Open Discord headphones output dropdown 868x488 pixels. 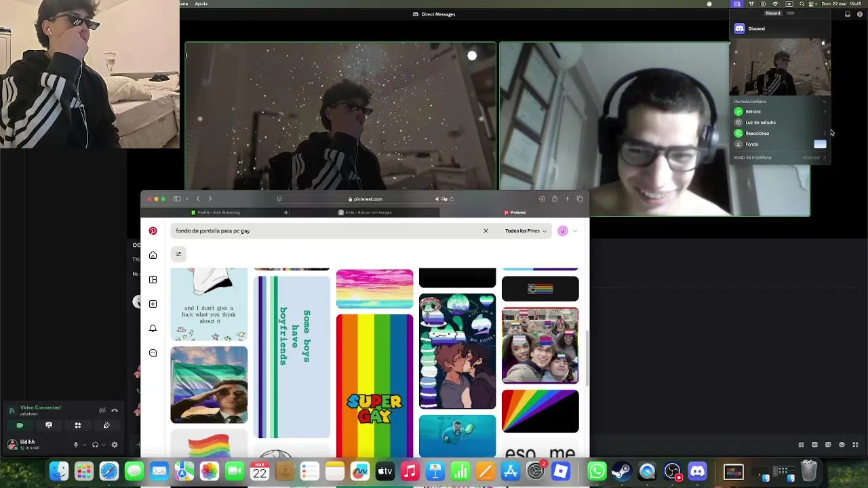point(103,445)
